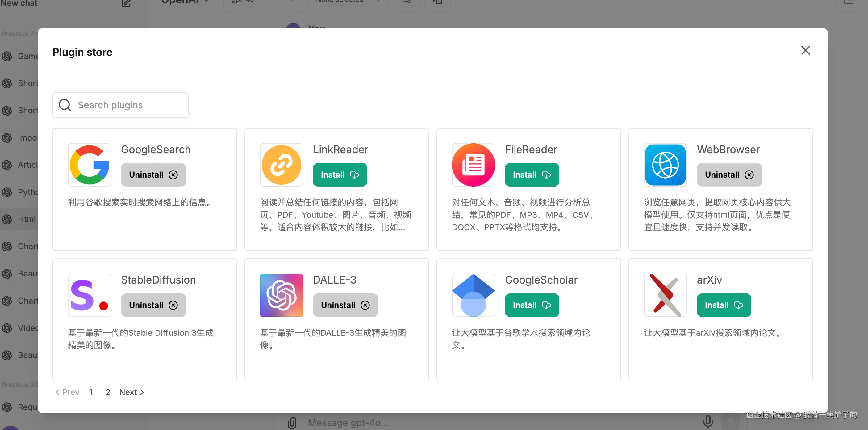Select page 1 in pagination

[91, 392]
